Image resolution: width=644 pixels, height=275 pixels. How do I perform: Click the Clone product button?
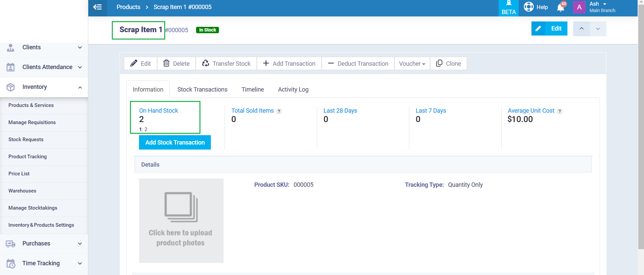pyautogui.click(x=448, y=63)
